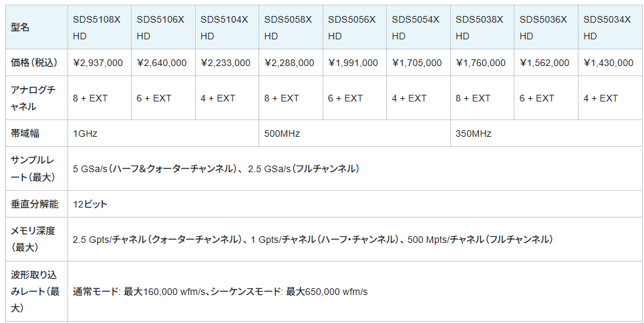The height and width of the screenshot is (323, 644).
Task: Select the 500MHz bandwidth cell
Action: click(x=282, y=133)
